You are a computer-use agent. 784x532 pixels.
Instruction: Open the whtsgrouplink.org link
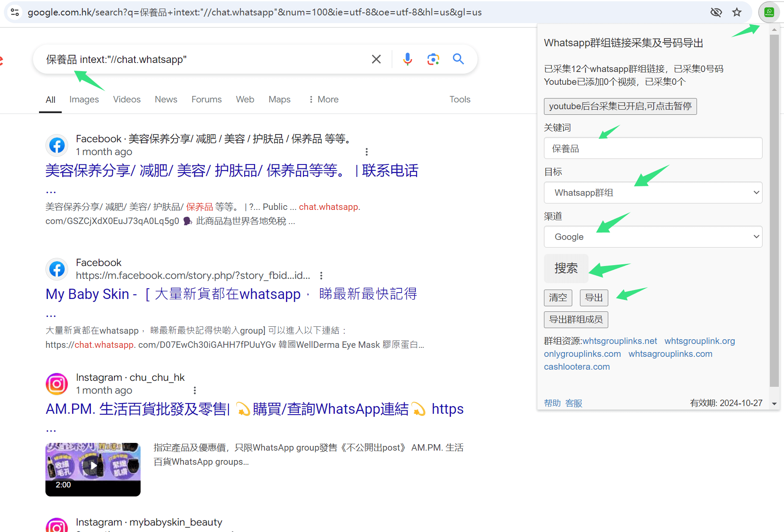700,341
